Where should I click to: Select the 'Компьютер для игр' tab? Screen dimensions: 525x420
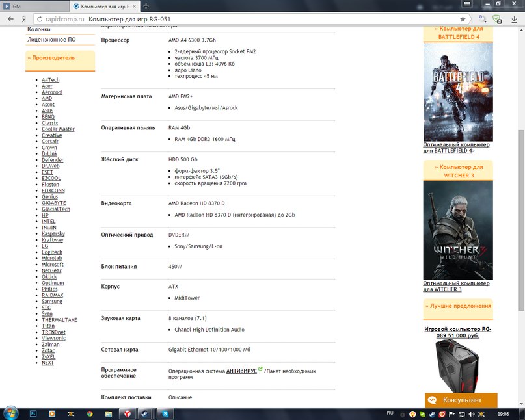pos(105,6)
